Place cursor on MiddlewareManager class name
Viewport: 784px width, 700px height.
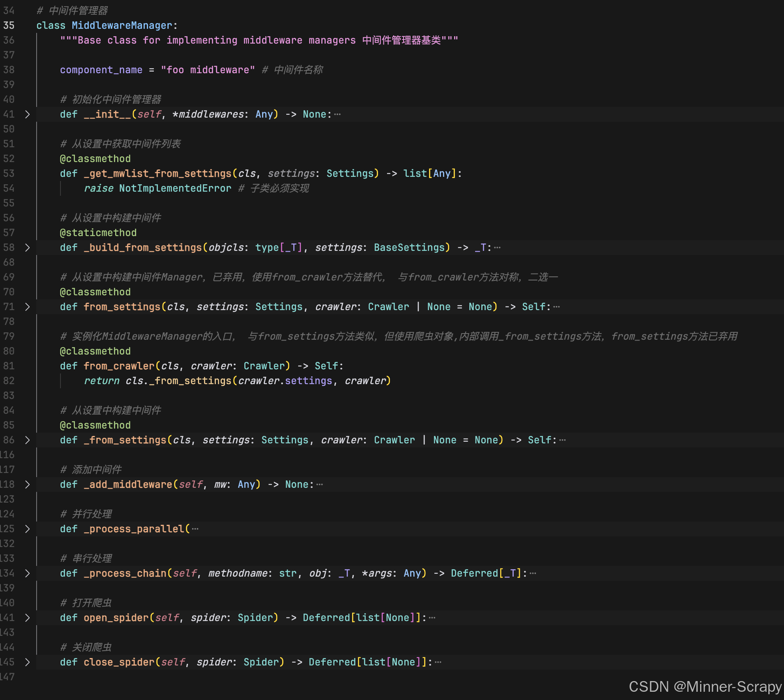click(123, 25)
